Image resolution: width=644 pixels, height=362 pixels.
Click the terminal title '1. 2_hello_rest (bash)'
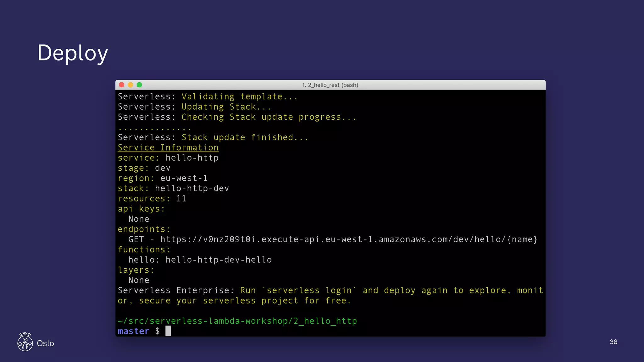pyautogui.click(x=330, y=85)
